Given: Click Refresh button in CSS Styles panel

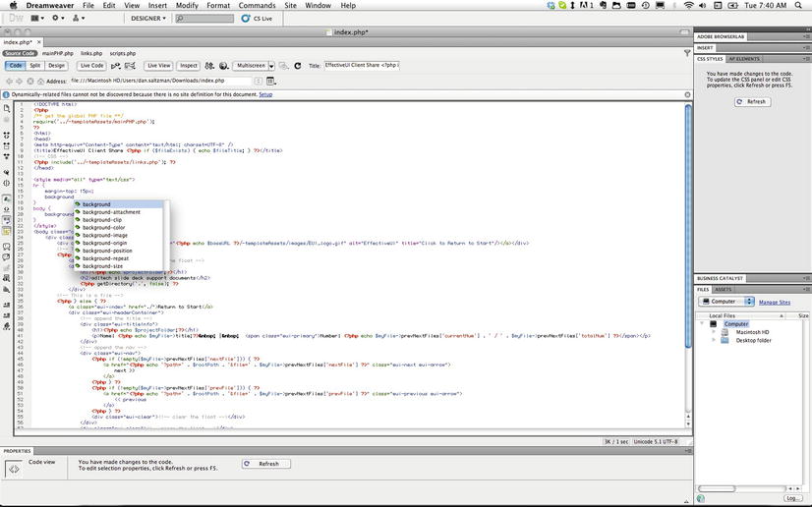Looking at the screenshot, I should pos(753,101).
